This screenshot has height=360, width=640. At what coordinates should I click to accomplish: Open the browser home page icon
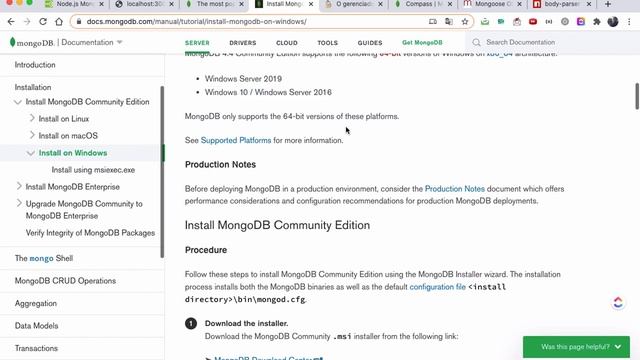pyautogui.click(x=59, y=22)
